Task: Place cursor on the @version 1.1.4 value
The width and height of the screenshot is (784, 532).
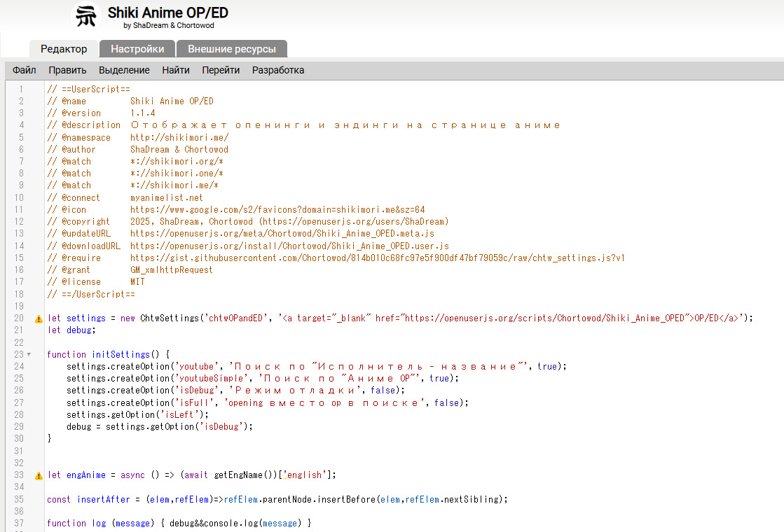Action: tap(143, 113)
